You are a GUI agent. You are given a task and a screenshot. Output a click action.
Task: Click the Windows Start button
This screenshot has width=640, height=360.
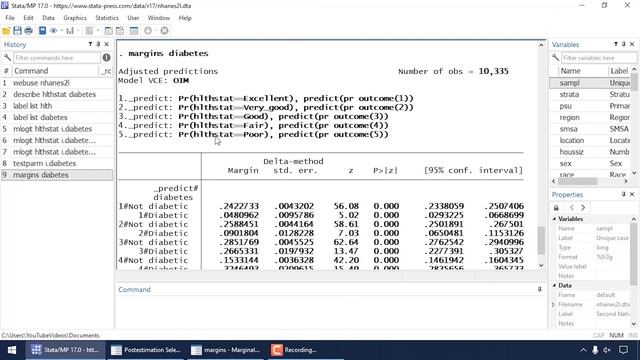coord(12,350)
